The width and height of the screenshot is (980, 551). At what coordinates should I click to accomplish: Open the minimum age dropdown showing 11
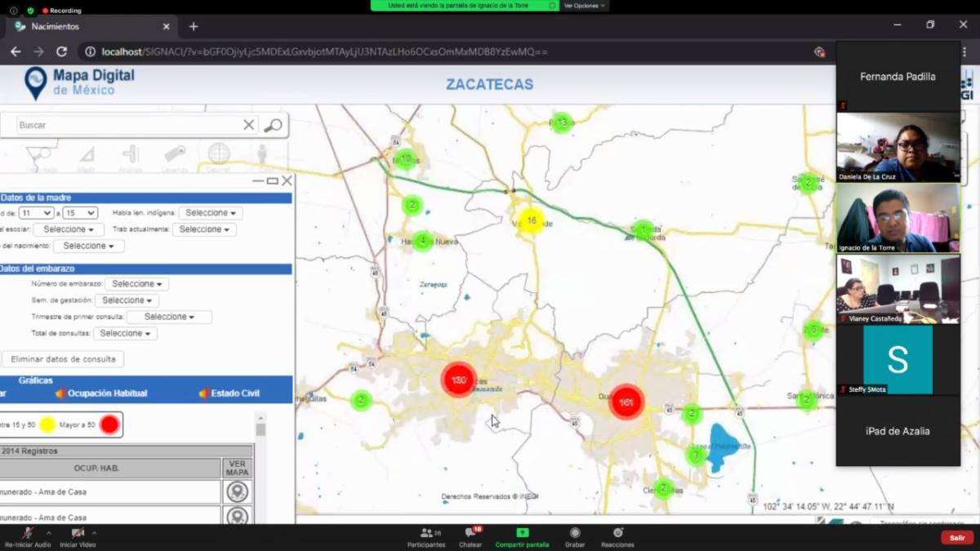tap(36, 213)
